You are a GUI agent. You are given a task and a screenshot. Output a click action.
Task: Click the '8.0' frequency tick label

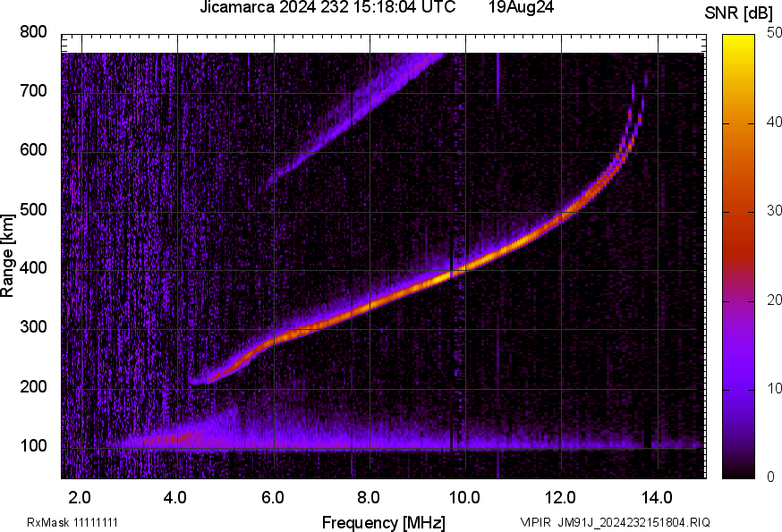click(x=369, y=497)
